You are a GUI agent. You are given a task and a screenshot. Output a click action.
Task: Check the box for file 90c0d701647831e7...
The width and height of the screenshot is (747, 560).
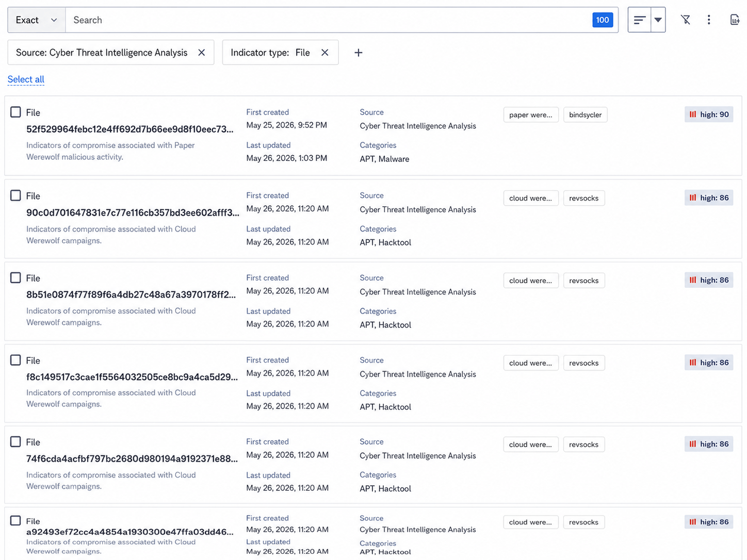16,195
